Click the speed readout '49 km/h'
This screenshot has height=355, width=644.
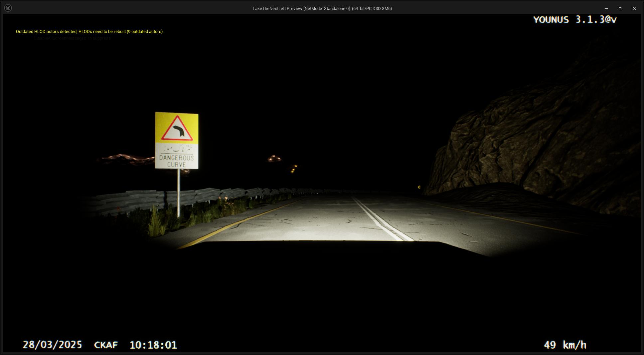[x=565, y=345]
